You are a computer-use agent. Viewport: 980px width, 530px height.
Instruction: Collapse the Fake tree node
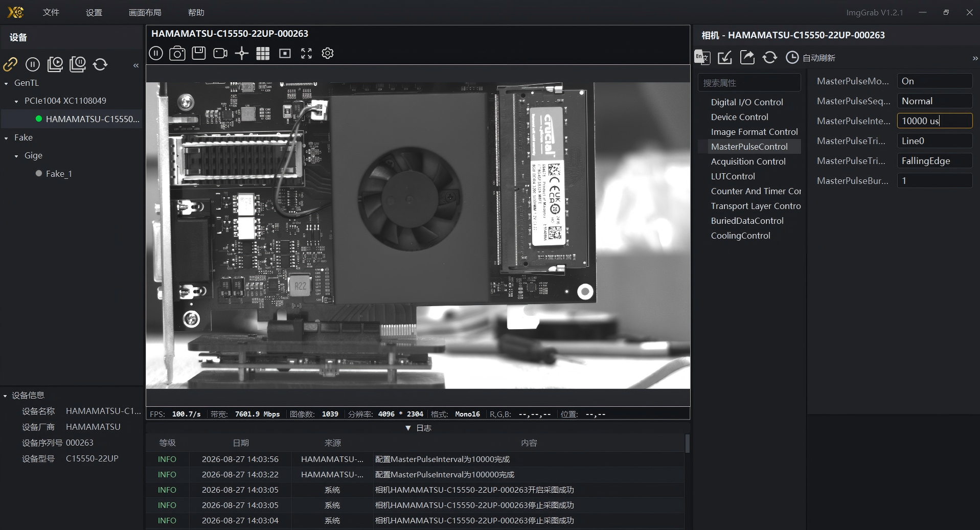click(6, 138)
